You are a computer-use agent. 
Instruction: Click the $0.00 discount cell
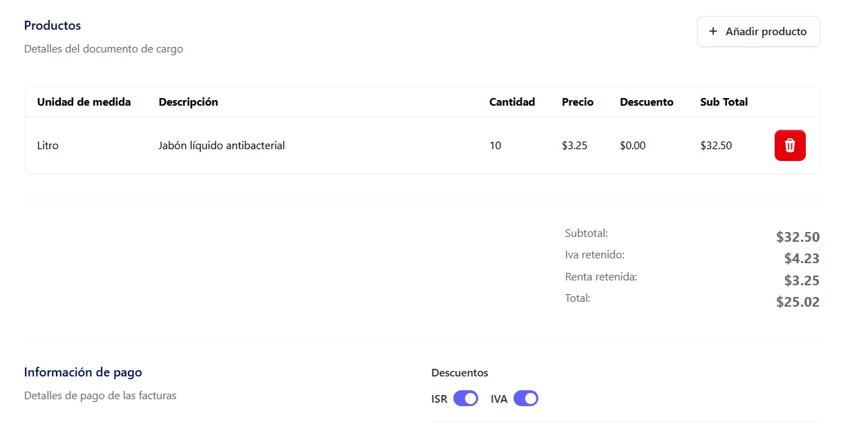[632, 146]
